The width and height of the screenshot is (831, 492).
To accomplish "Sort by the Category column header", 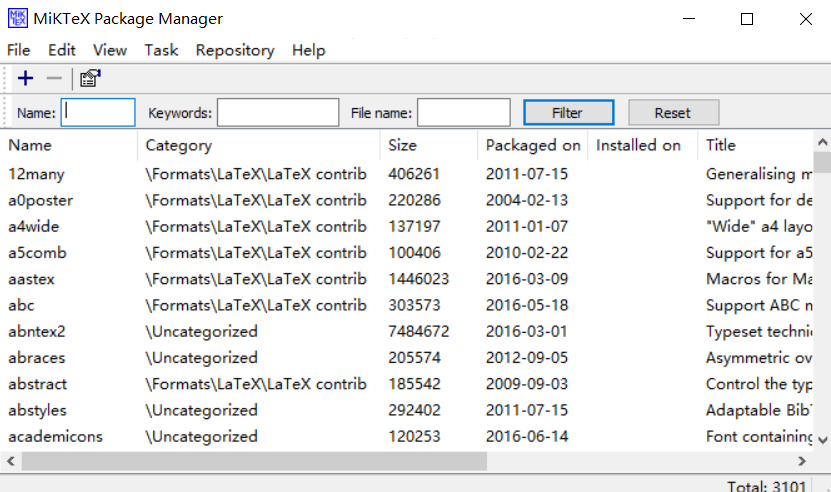I will pyautogui.click(x=259, y=145).
